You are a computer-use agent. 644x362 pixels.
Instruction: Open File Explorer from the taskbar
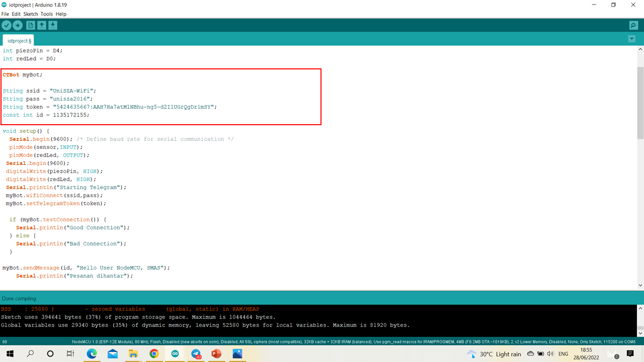click(x=133, y=354)
